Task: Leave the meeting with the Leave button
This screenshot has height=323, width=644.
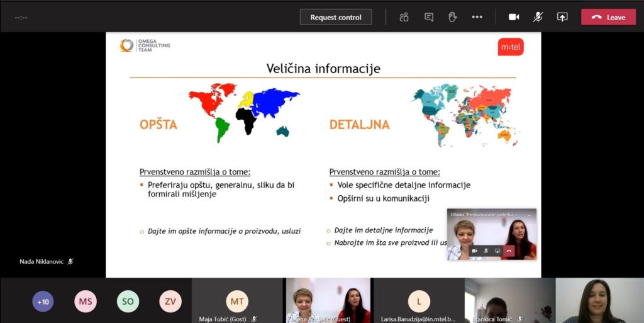Action: 608,17
